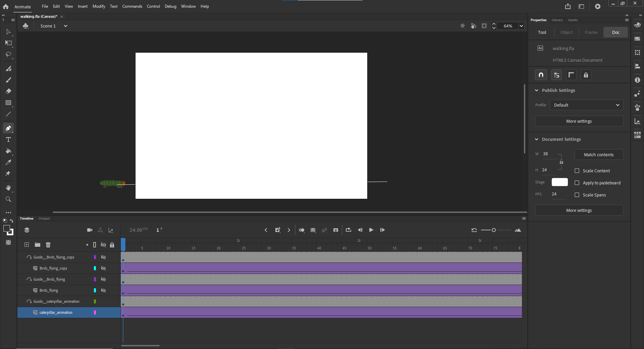Show the hidden Birds_flying layer

103,290
